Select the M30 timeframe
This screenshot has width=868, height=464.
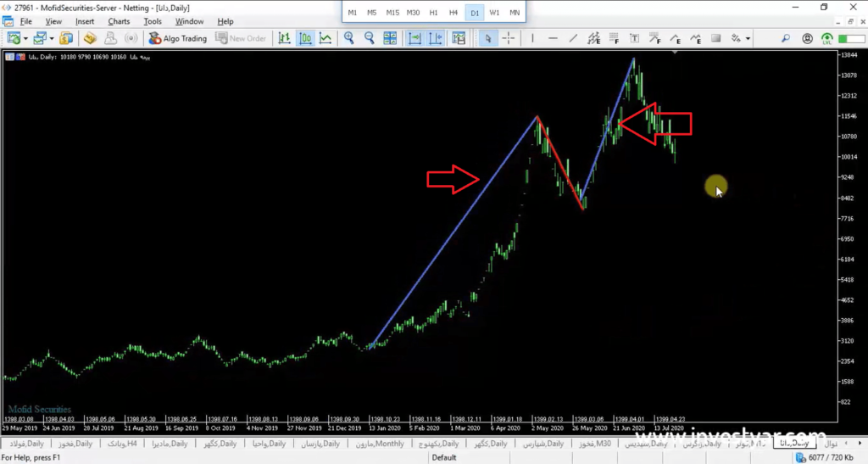pos(413,12)
